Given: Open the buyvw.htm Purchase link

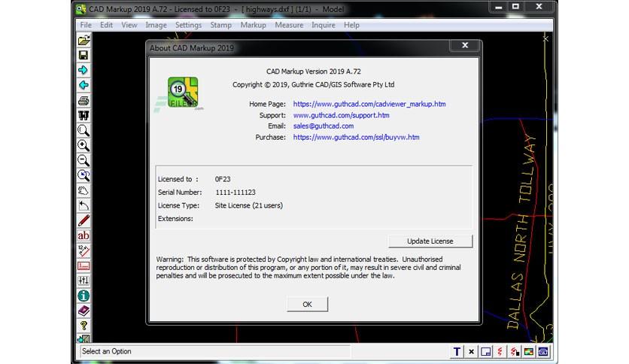Looking at the screenshot, I should point(356,137).
